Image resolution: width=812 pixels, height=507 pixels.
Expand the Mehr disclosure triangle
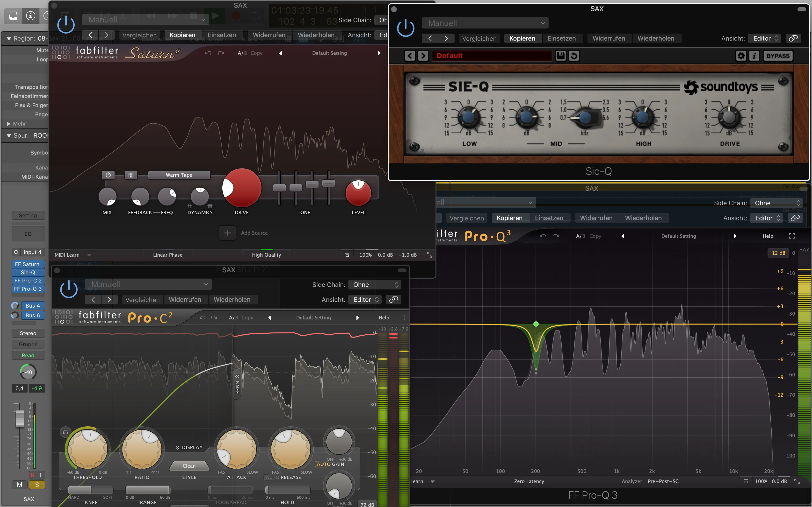[x=9, y=124]
